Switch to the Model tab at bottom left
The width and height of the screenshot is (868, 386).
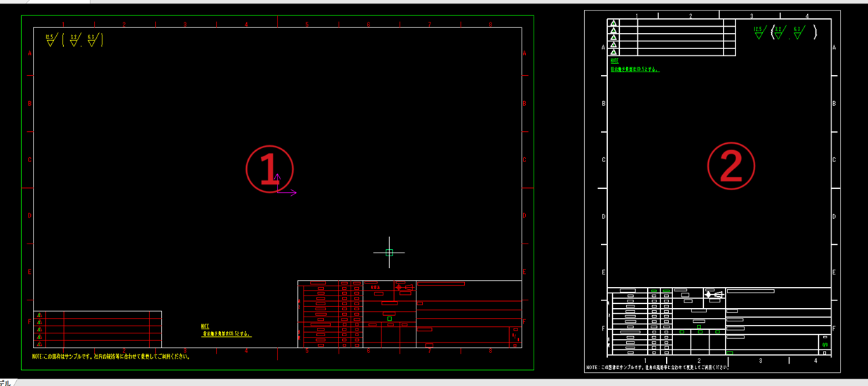click(6, 382)
